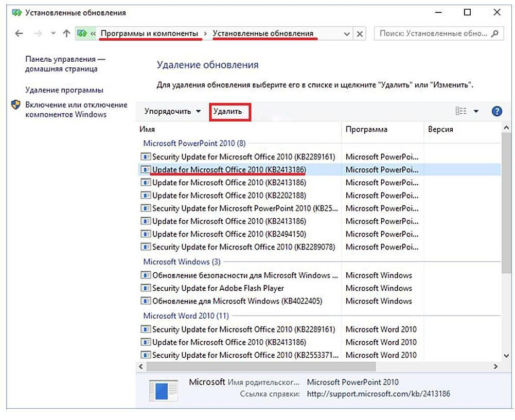The width and height of the screenshot is (515, 420).
Task: Open Включение или отключение компонентов Windows
Action: click(x=76, y=110)
